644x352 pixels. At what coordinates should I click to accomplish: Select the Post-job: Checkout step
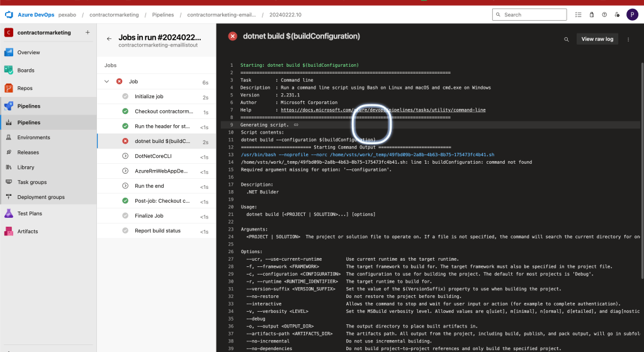click(157, 201)
